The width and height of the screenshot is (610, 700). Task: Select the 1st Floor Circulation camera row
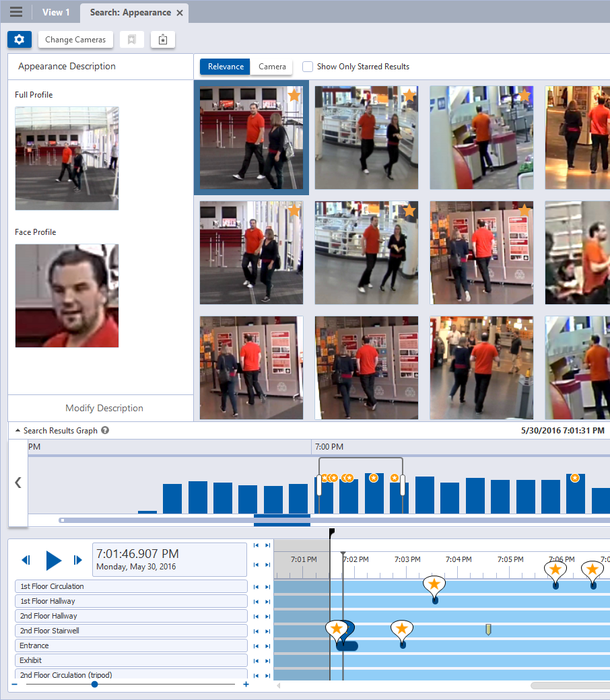pos(131,587)
